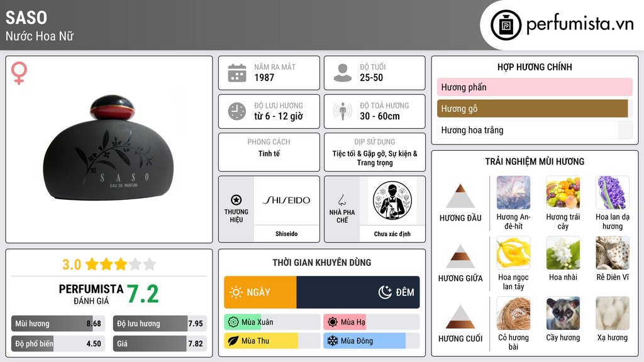Click the Giá 7.82 rating bar
This screenshot has width=644, height=362.
click(160, 344)
